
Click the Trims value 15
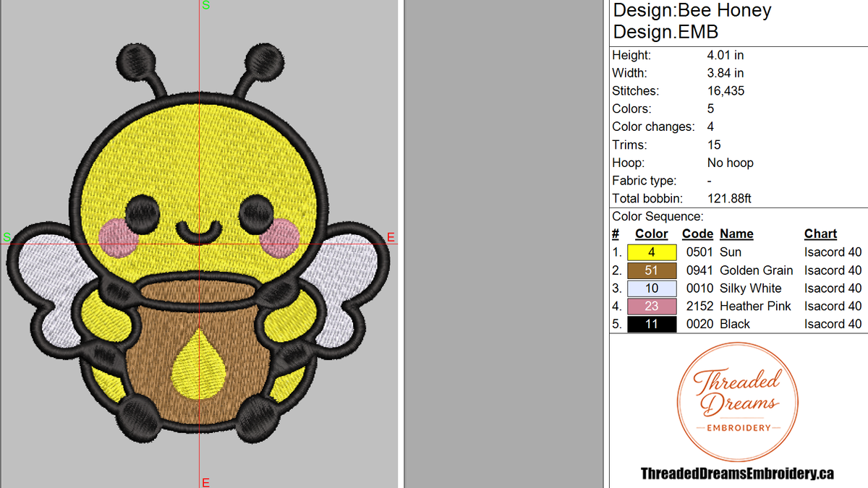714,145
